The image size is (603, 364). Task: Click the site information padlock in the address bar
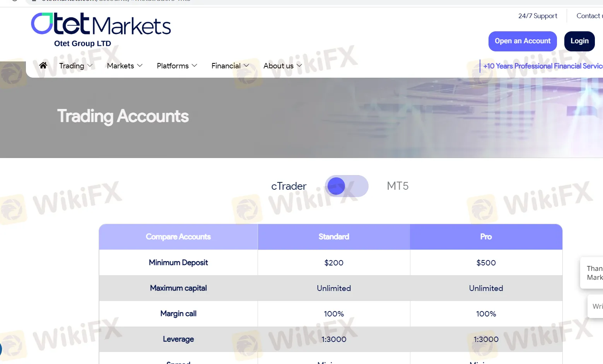(33, 1)
